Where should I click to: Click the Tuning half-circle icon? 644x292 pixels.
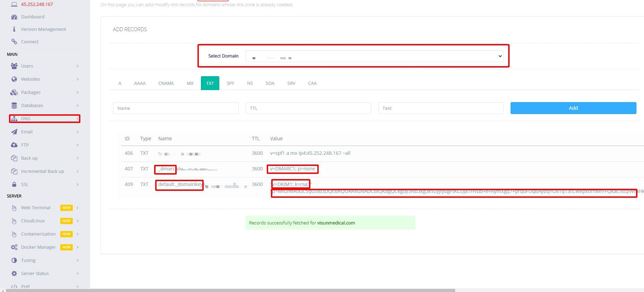pyautogui.click(x=14, y=260)
